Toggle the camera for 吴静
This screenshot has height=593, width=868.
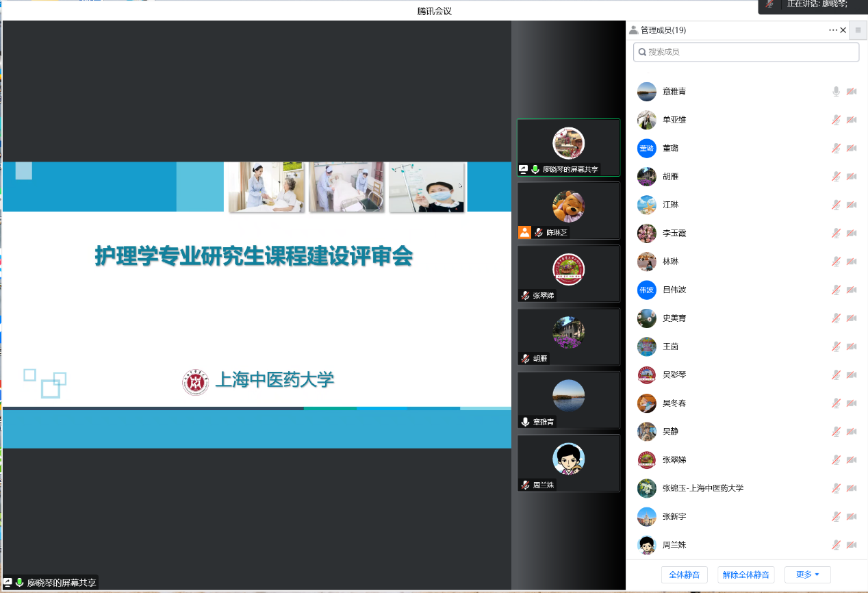(x=852, y=431)
